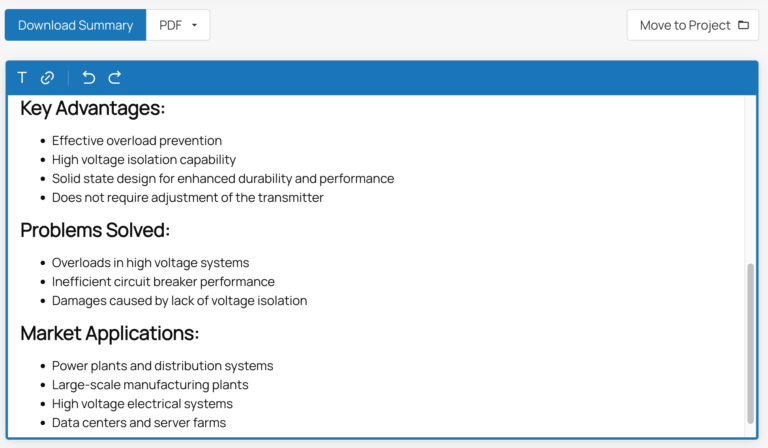Click "Data centers and server farms" line

(x=139, y=423)
